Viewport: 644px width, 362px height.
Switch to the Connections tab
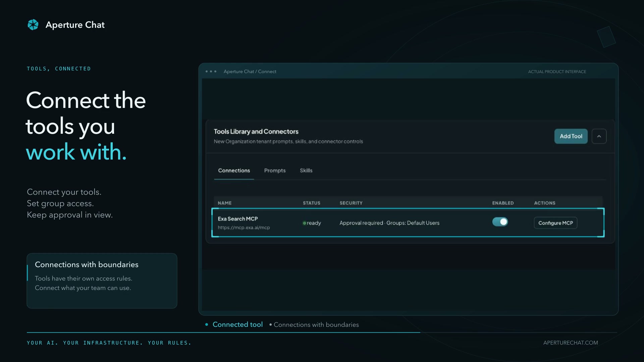[234, 171]
